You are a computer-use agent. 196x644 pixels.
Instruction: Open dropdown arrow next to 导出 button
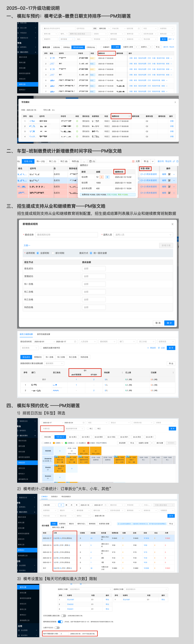[x=153, y=161]
